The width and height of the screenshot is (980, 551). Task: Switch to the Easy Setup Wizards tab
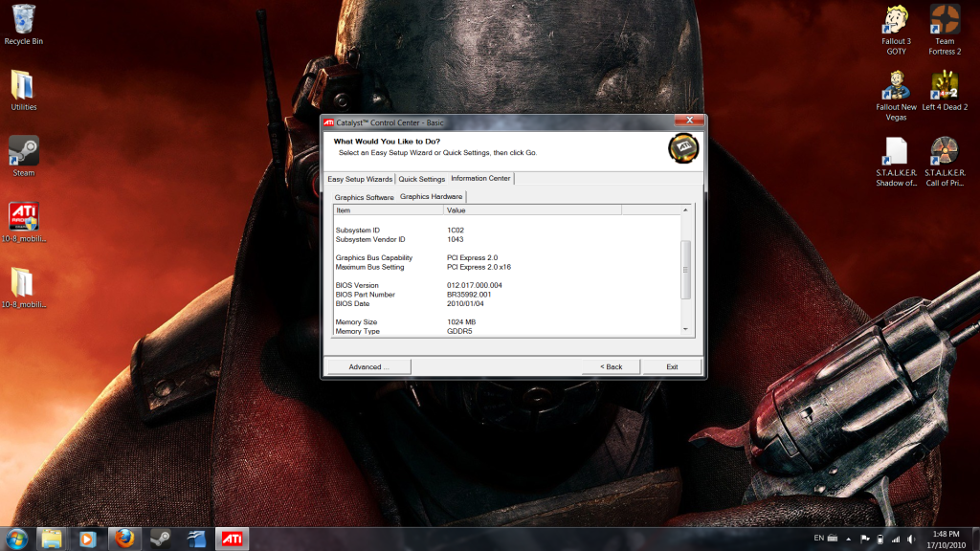(360, 179)
